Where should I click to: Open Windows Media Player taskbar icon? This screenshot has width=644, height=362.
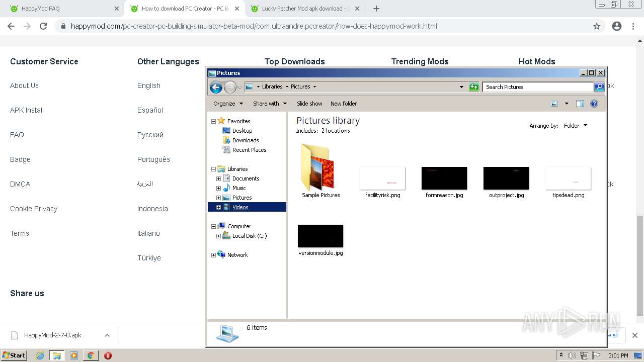(74, 355)
